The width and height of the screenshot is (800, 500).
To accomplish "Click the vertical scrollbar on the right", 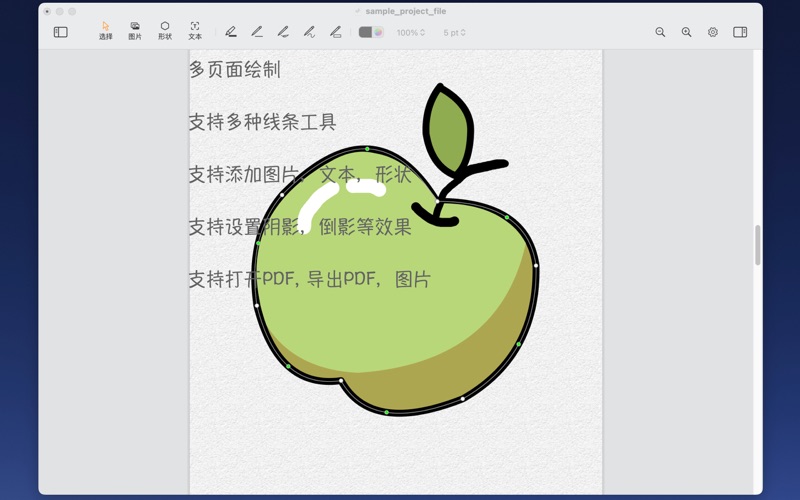I will click(x=758, y=245).
